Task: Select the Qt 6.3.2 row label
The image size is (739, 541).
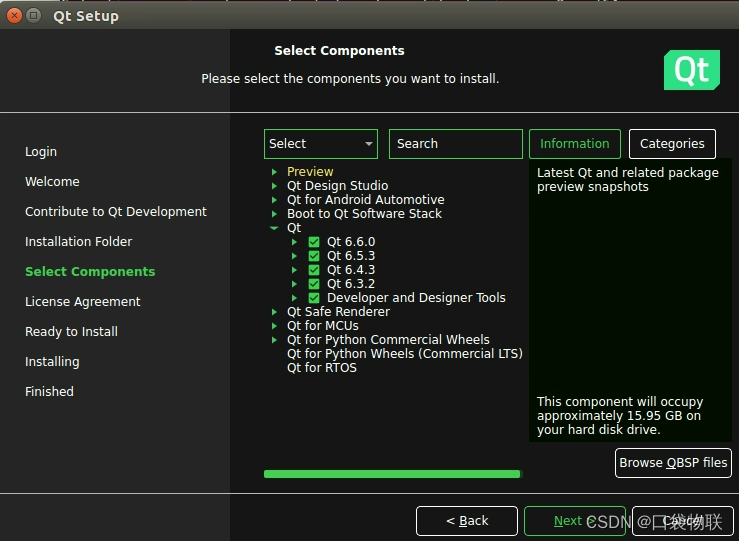Action: click(351, 284)
